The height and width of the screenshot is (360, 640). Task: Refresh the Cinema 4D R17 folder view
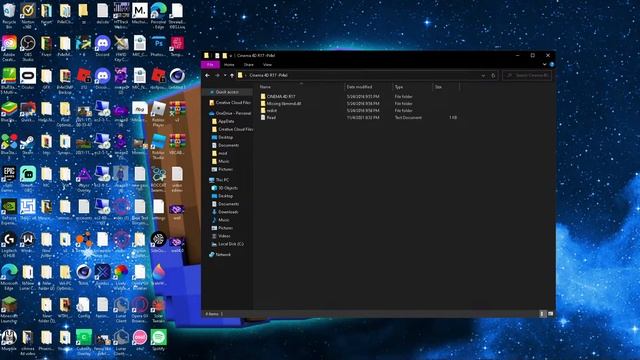(x=493, y=76)
